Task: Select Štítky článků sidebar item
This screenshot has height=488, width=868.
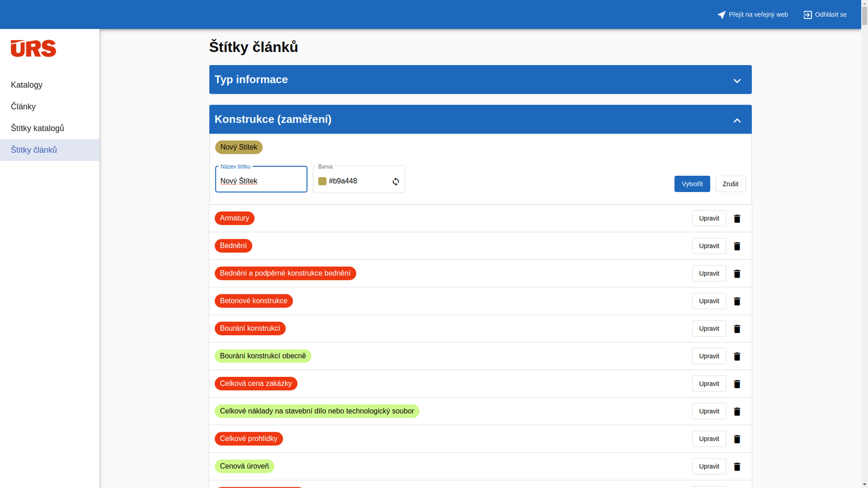Action: (49, 150)
